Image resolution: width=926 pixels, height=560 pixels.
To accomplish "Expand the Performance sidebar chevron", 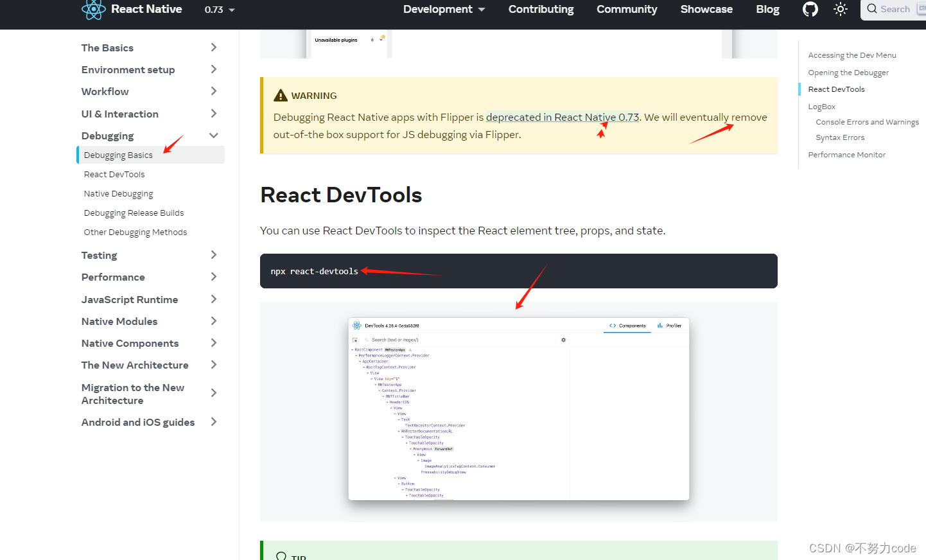I will [214, 277].
